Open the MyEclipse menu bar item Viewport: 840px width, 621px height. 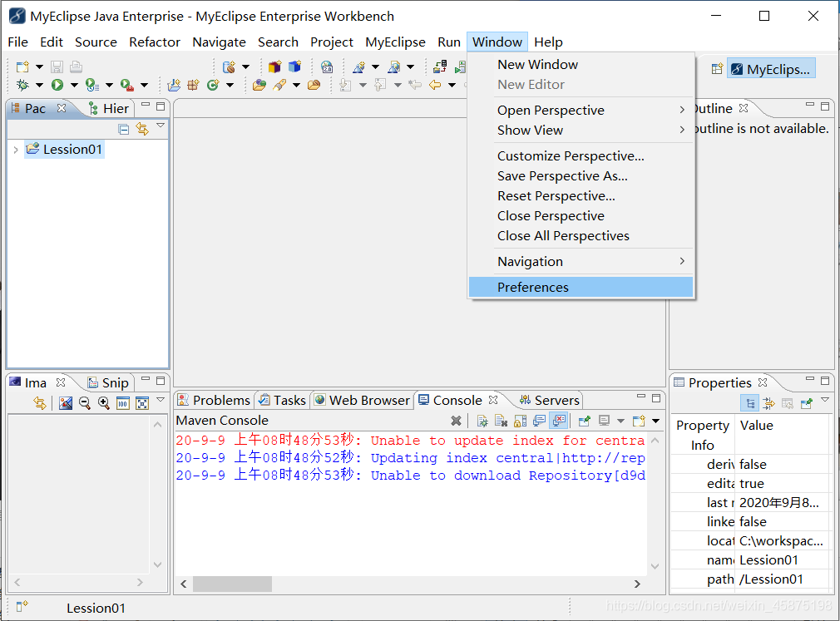coord(395,42)
